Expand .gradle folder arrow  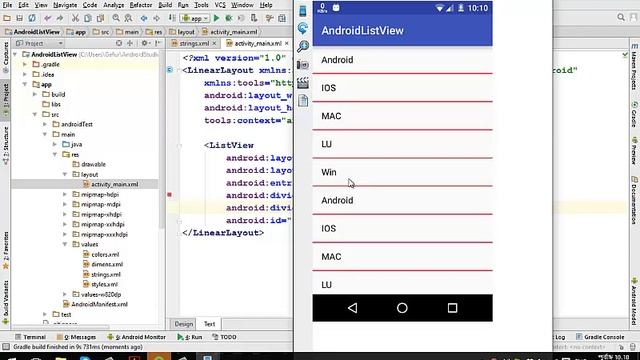pyautogui.click(x=25, y=64)
